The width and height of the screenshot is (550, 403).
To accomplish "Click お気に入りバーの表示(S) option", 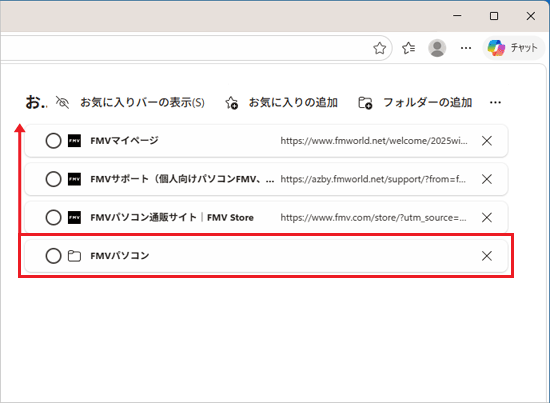I will (142, 102).
